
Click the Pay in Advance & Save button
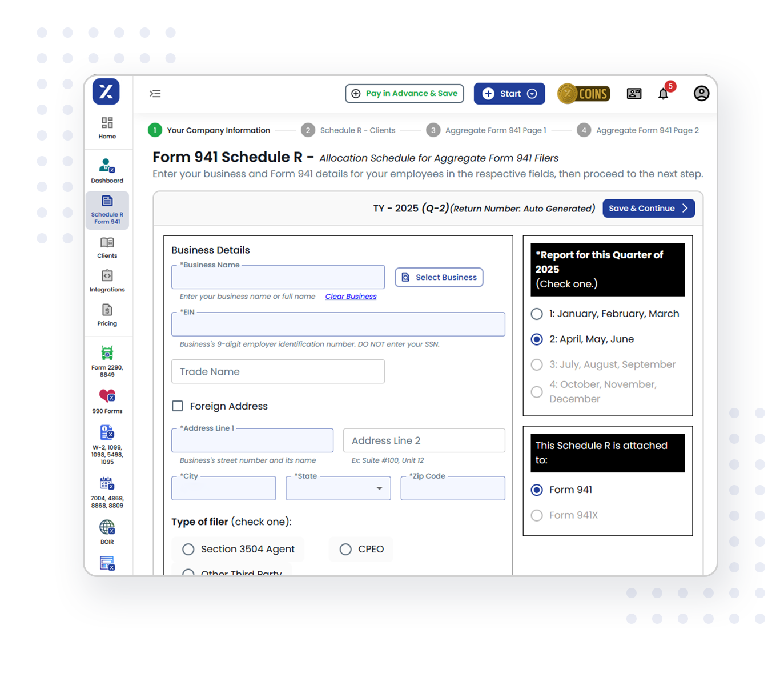pyautogui.click(x=404, y=93)
